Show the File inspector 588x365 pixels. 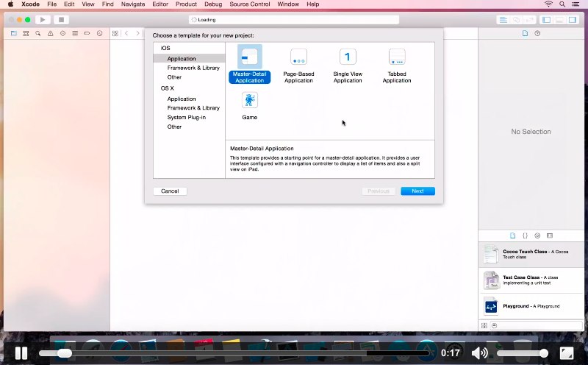pyautogui.click(x=525, y=33)
